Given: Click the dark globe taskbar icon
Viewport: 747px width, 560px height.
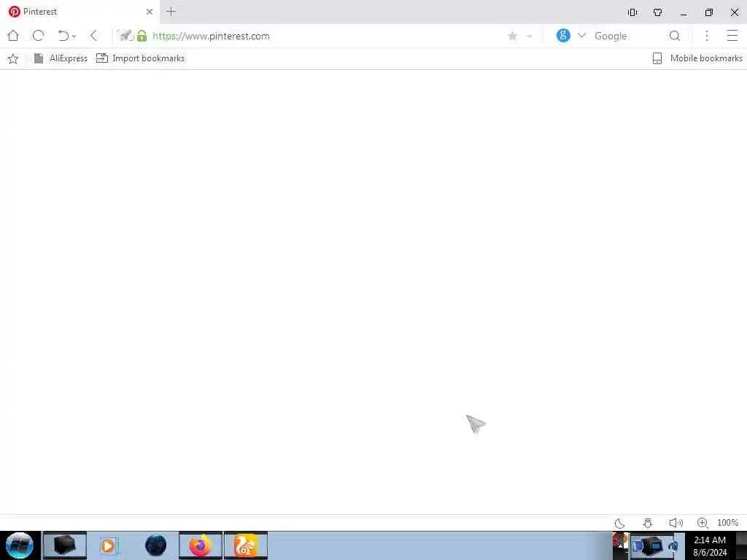Looking at the screenshot, I should pyautogui.click(x=155, y=545).
